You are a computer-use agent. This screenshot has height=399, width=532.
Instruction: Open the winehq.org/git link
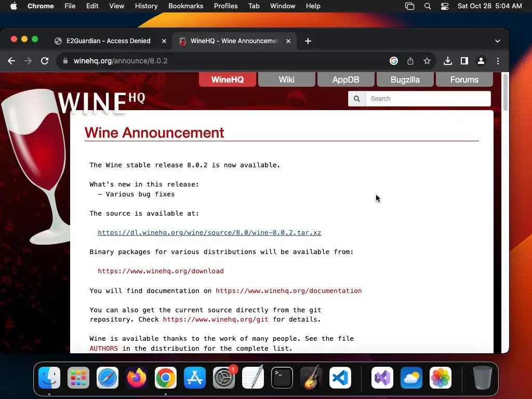pyautogui.click(x=216, y=320)
